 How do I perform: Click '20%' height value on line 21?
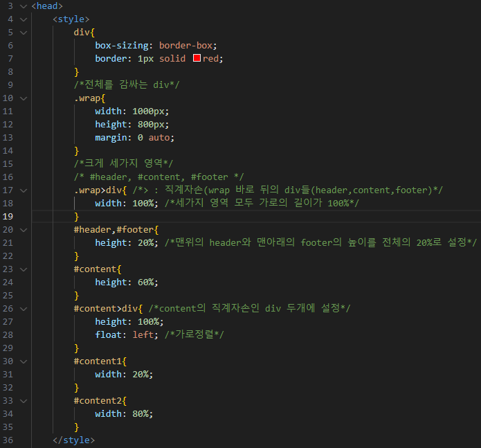146,243
